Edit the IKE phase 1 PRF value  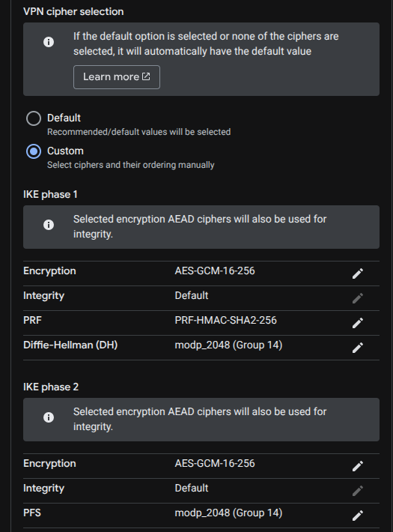coord(358,323)
